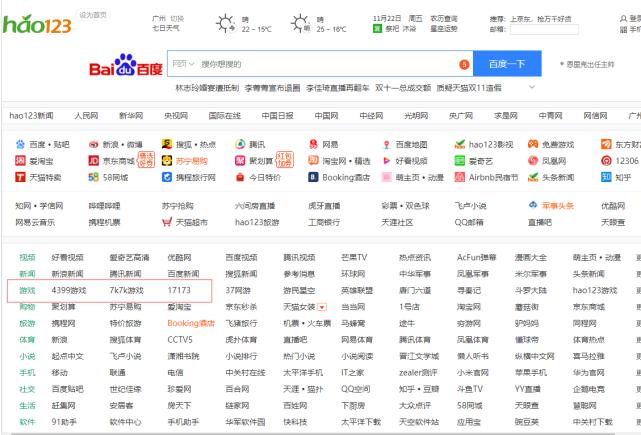The height and width of the screenshot is (435, 641).
Task: Click the 新浪·微博 icon
Action: (94, 144)
